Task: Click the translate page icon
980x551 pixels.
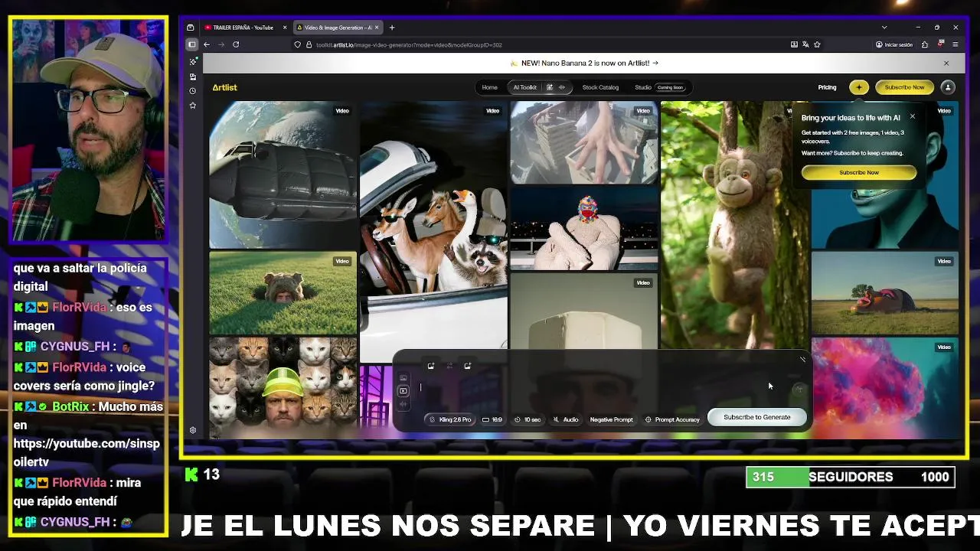Action: coord(805,44)
